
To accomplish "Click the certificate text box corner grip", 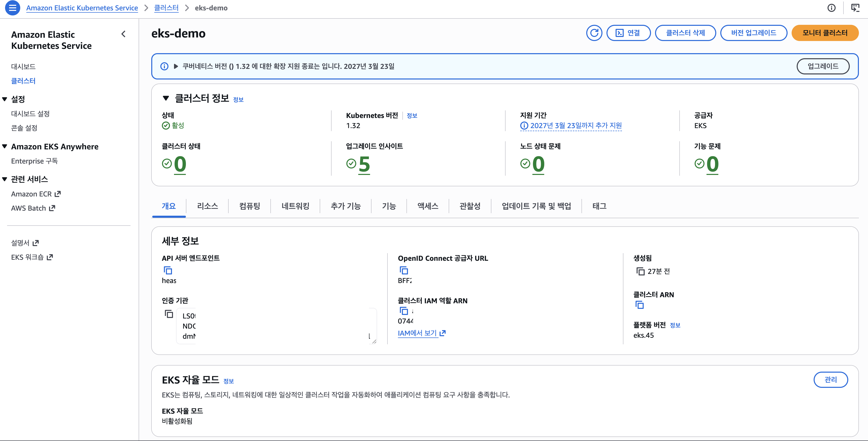I will 374,342.
